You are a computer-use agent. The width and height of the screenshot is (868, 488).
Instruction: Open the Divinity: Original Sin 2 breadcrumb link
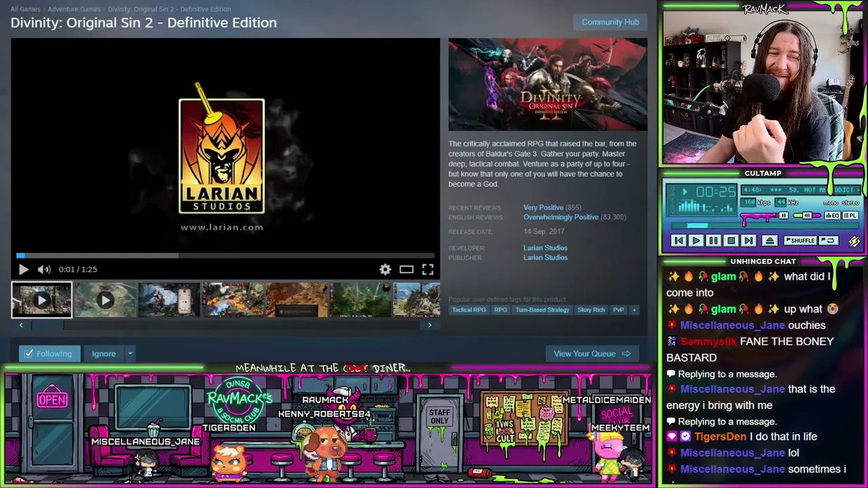point(170,9)
